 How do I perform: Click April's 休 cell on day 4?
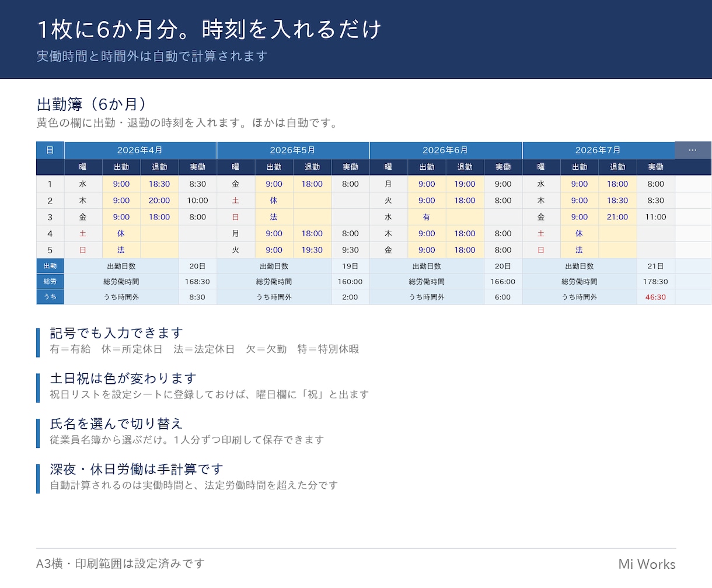pyautogui.click(x=121, y=233)
